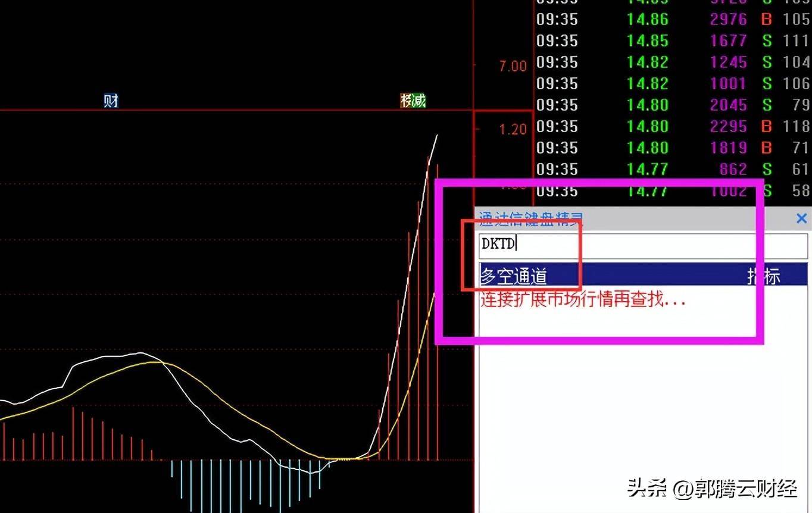The image size is (812, 513).
Task: Click the S flag in the 1677 row
Action: pos(767,41)
